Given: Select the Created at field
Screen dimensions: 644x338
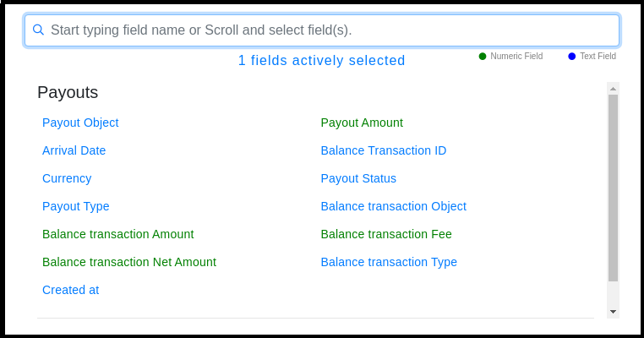Looking at the screenshot, I should click(70, 290).
